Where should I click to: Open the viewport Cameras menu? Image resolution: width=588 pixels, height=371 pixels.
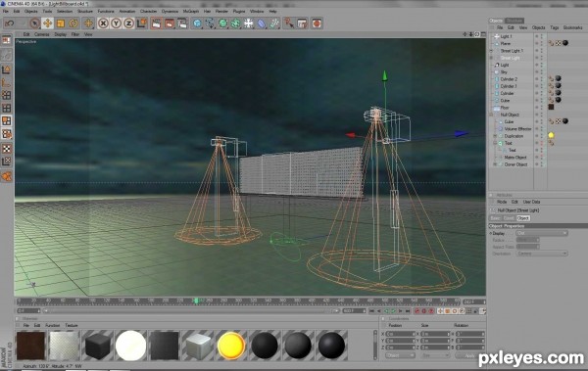pos(42,34)
